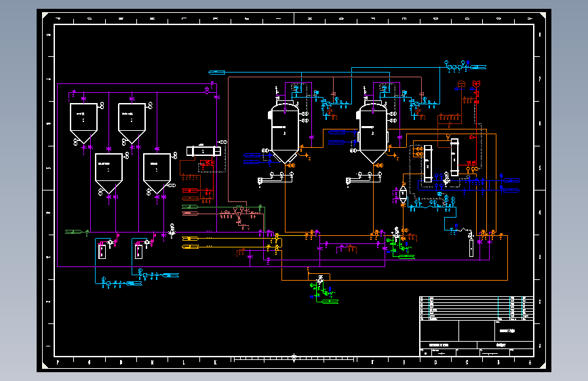Screen dimensions: 588x381
Task: Click the brown flow arrow below the red one
Action: (x=190, y=198)
